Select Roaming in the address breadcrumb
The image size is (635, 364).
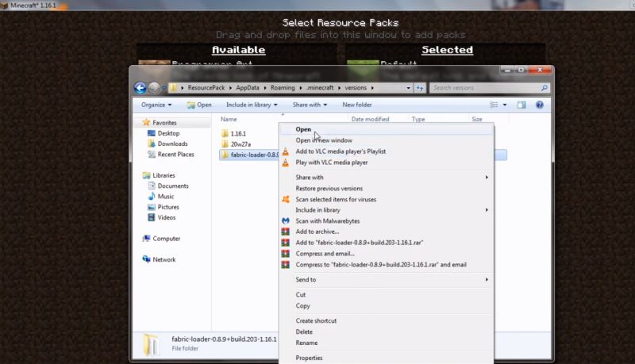[x=283, y=87]
